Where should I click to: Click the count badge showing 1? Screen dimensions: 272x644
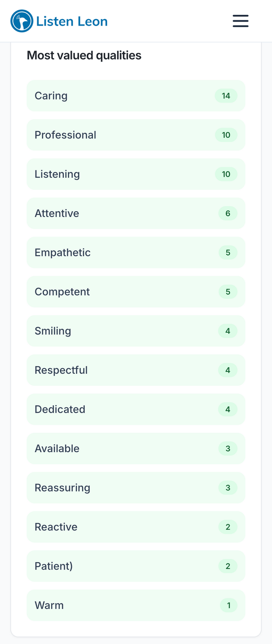(228, 606)
